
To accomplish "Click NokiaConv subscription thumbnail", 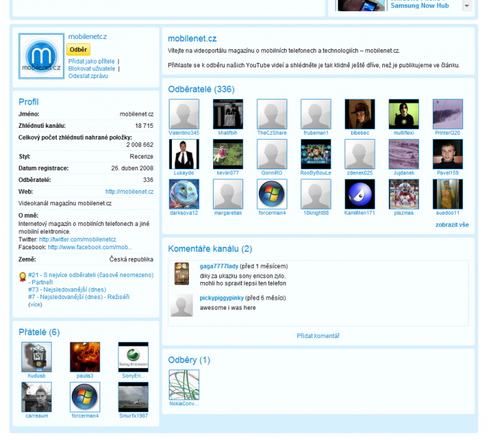I will [x=184, y=385].
